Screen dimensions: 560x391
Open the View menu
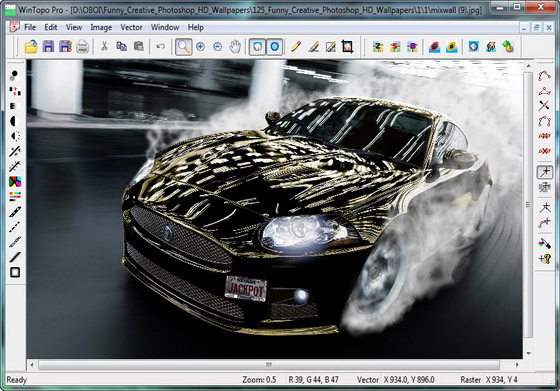[x=74, y=27]
